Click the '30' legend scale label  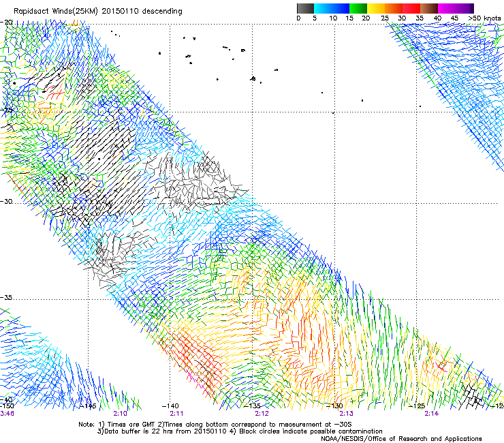pyautogui.click(x=402, y=18)
